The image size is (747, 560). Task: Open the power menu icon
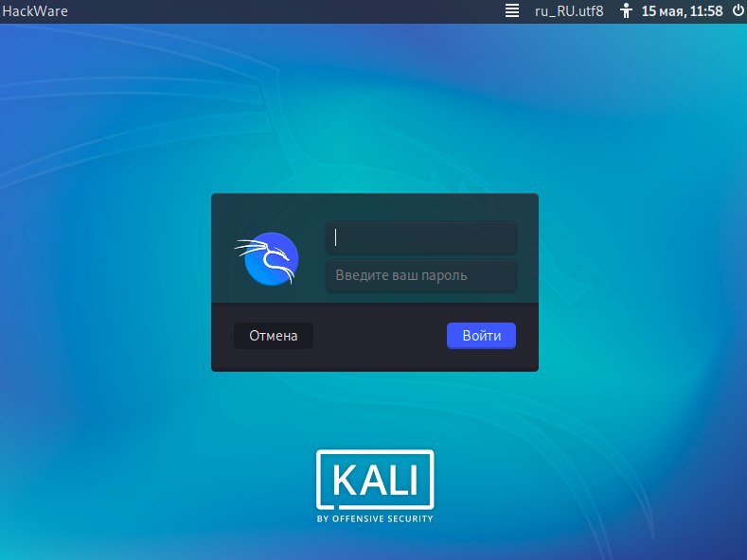738,10
